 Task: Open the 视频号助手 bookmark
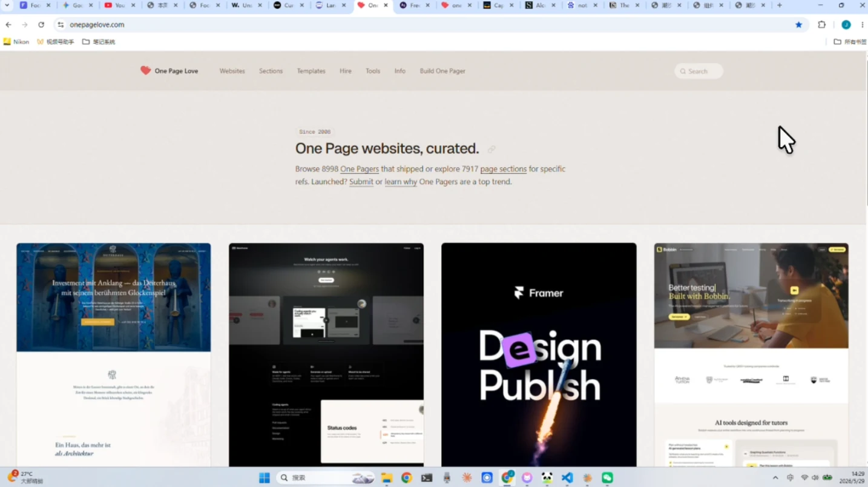(x=56, y=42)
